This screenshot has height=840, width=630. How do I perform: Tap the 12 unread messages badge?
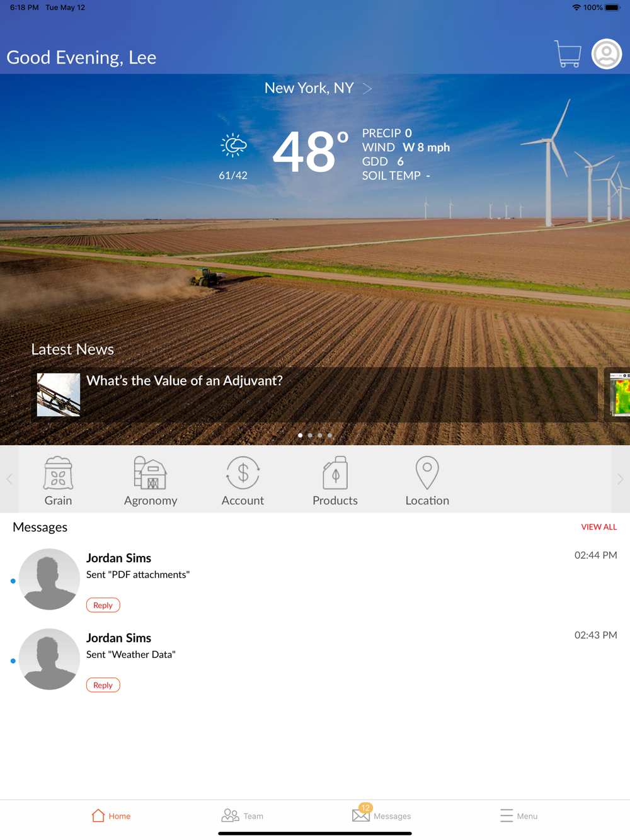(x=365, y=808)
